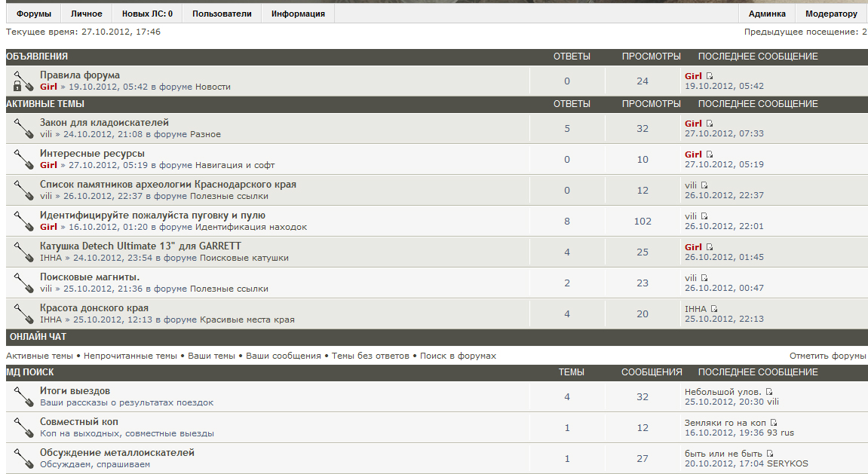Click Непрочитанные темы link

coord(130,356)
